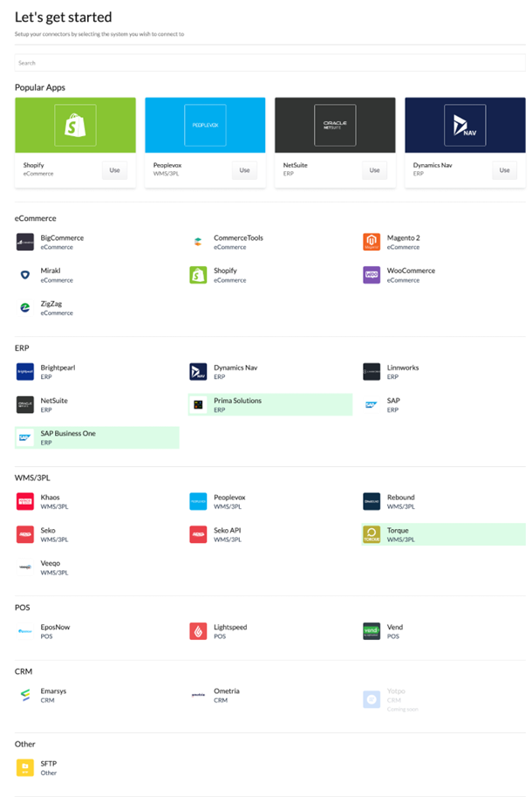Pick the Brightpearl ERP label

pyautogui.click(x=58, y=368)
